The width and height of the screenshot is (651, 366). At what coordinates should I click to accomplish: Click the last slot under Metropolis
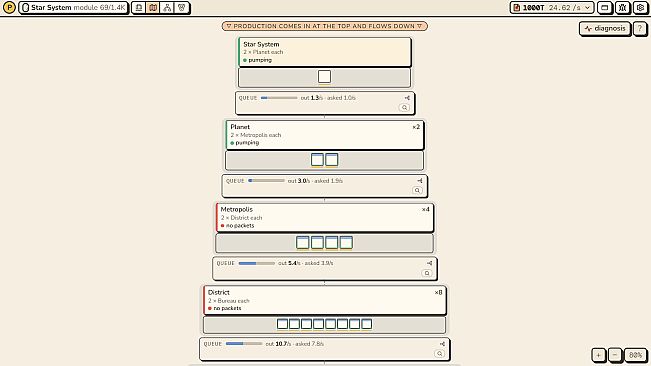tap(346, 242)
